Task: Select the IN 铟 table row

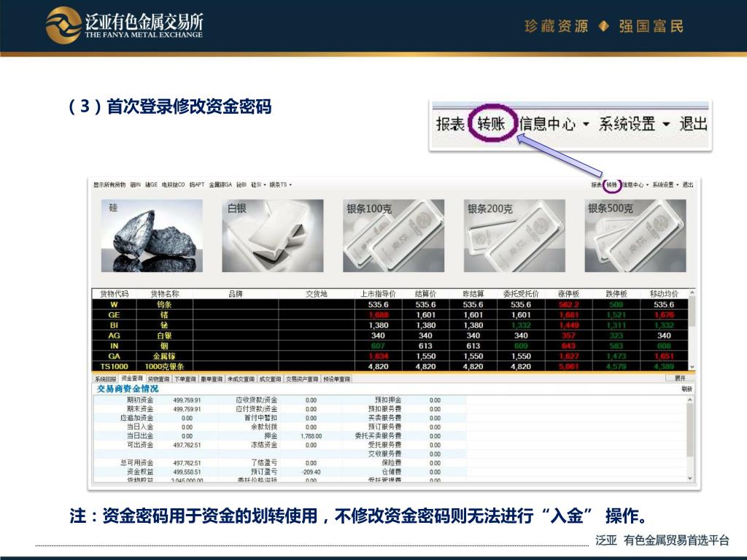Action: pyautogui.click(x=390, y=346)
